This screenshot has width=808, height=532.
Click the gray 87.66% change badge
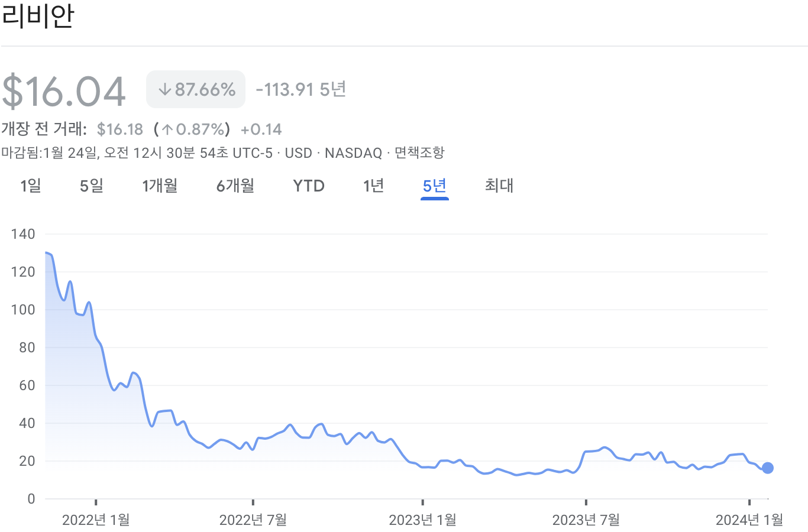coord(195,89)
